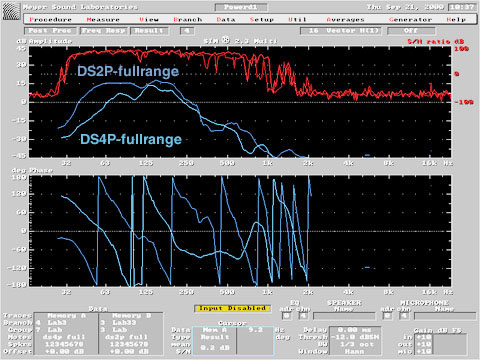Open the Procedure menu
480x360 pixels.
coord(50,20)
